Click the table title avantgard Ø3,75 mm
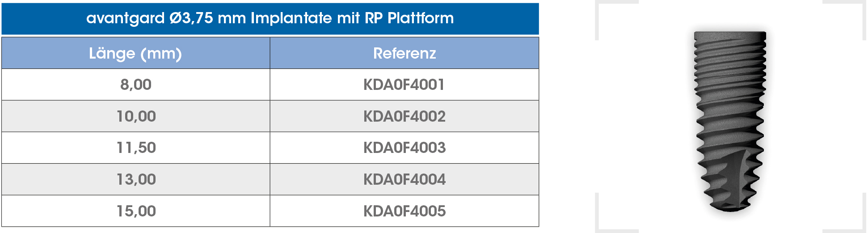The height and width of the screenshot is (233, 868). click(x=270, y=18)
